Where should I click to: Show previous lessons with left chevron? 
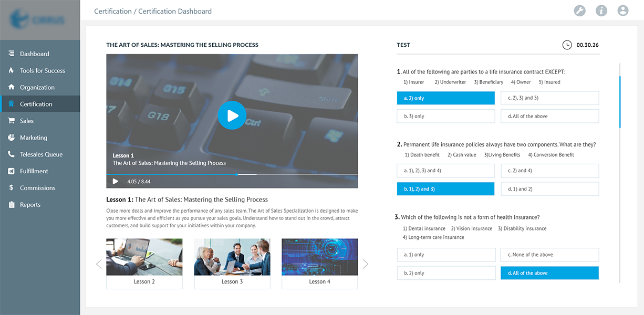[x=99, y=264]
